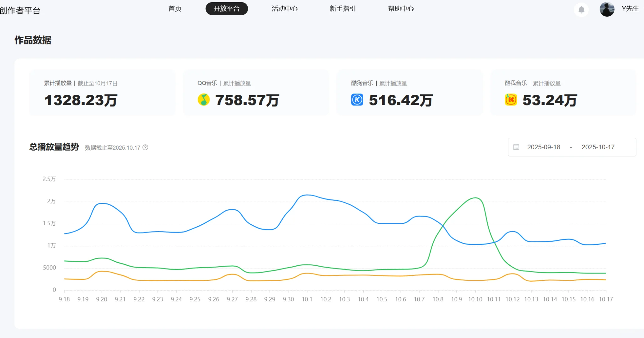The image size is (644, 338).
Task: Click the notification bell icon
Action: click(581, 10)
